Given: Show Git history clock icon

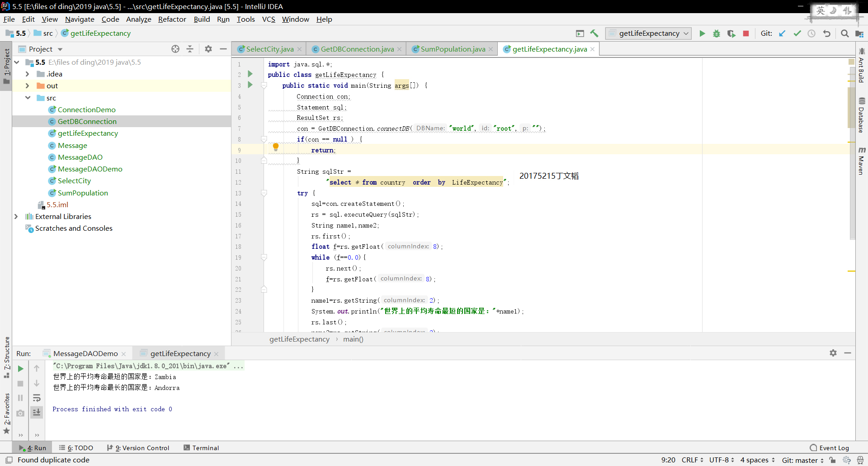Looking at the screenshot, I should coord(811,33).
